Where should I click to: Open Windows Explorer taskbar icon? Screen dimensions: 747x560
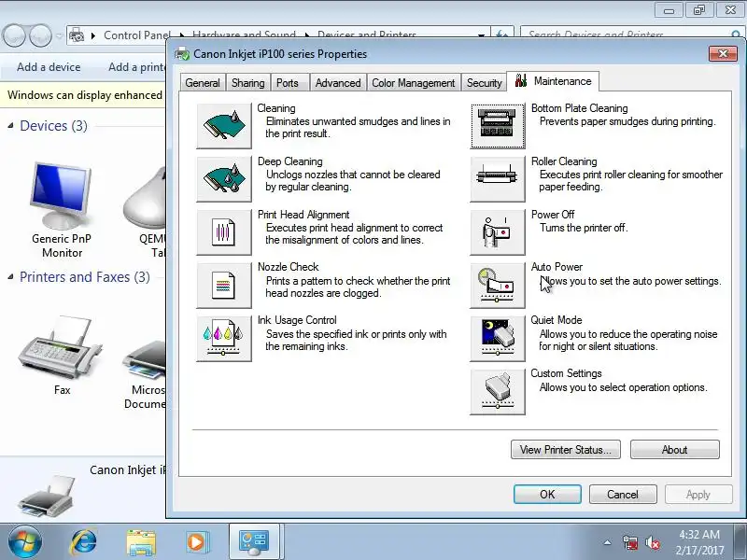[141, 542]
